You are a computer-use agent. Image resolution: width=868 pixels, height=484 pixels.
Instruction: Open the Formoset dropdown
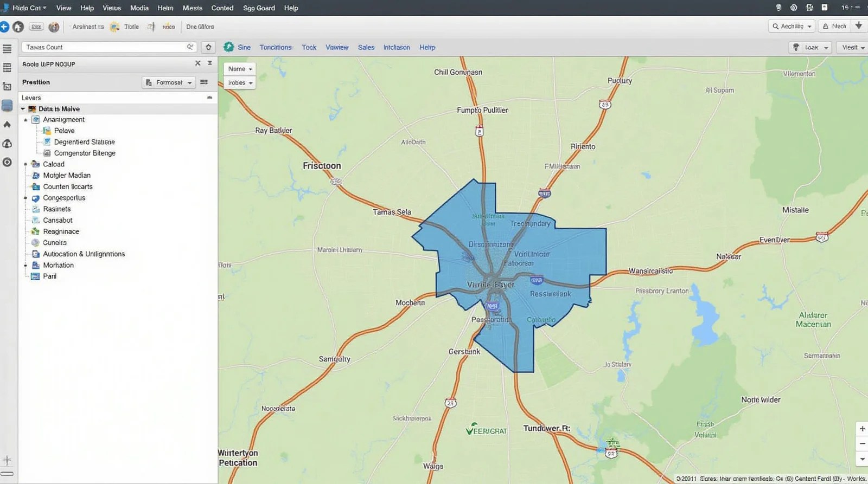click(x=168, y=82)
